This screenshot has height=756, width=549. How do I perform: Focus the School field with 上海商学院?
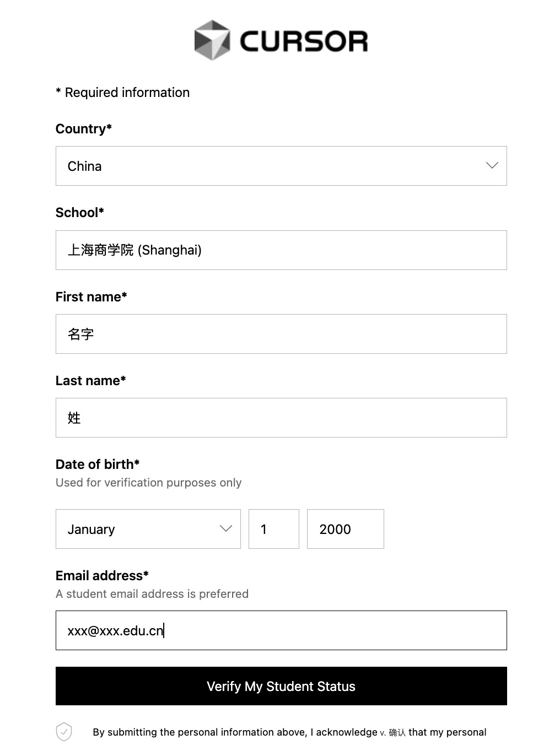(x=281, y=250)
